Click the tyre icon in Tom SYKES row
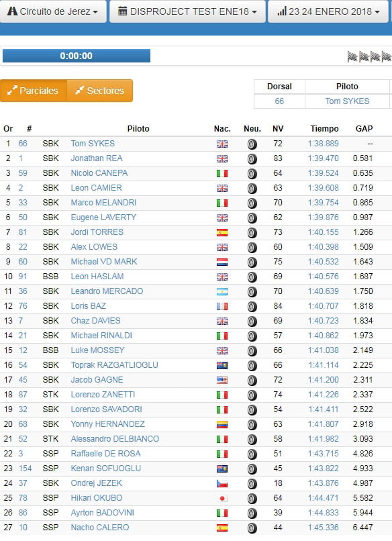Image resolution: width=392 pixels, height=541 pixels. pos(252,144)
